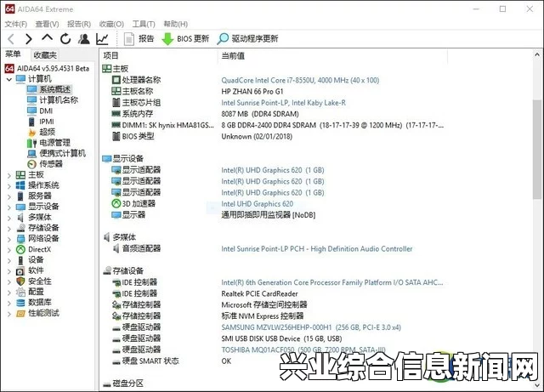Click the scroll up arrow in details pane

coord(537,54)
